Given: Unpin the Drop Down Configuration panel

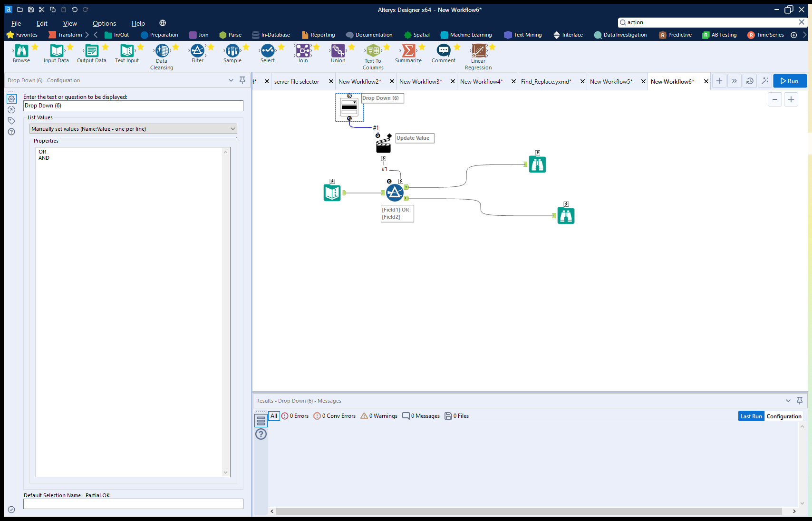Looking at the screenshot, I should click(x=242, y=80).
